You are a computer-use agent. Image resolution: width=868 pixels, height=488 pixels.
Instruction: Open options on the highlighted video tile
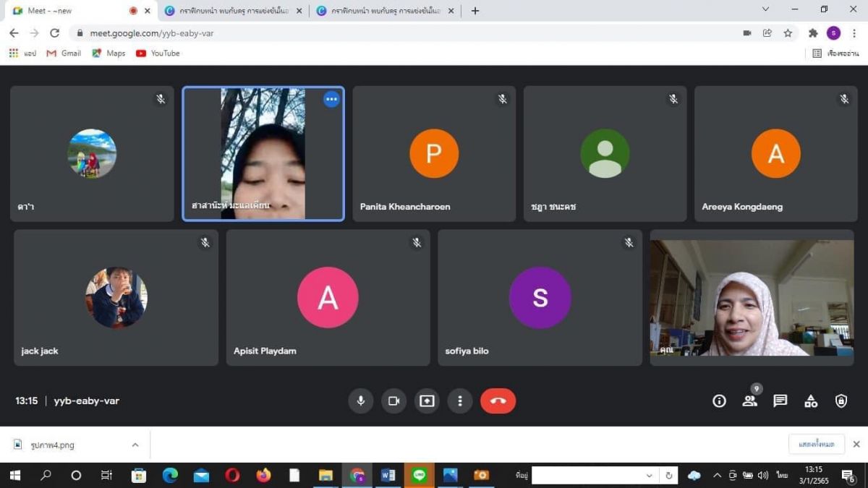[x=331, y=100]
